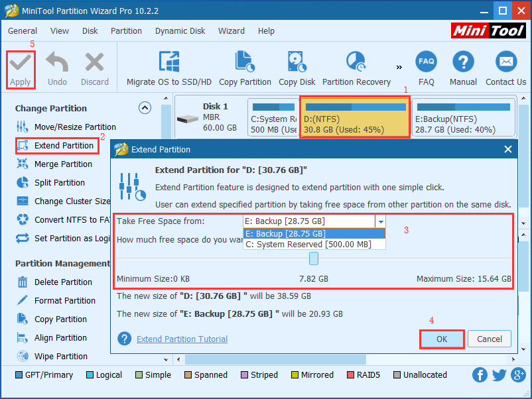This screenshot has height=399, width=532.
Task: Select the D:(NTFS) partition block
Action: [x=355, y=117]
